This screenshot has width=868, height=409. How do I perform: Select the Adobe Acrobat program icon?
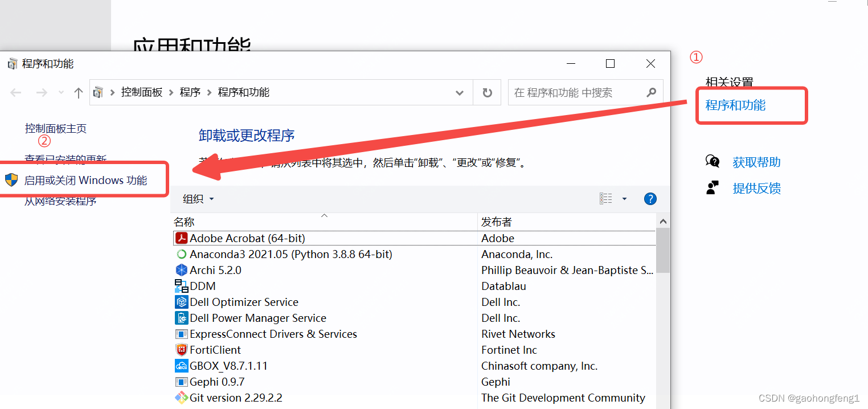[181, 238]
